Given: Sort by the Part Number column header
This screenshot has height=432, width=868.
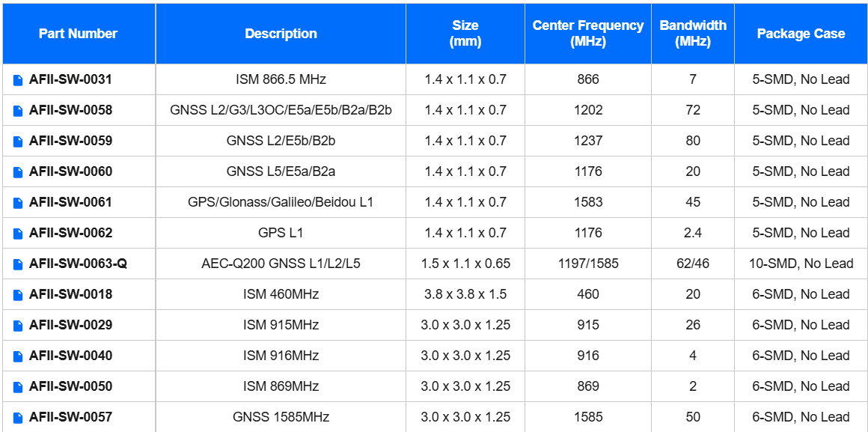Looking at the screenshot, I should click(x=78, y=34).
